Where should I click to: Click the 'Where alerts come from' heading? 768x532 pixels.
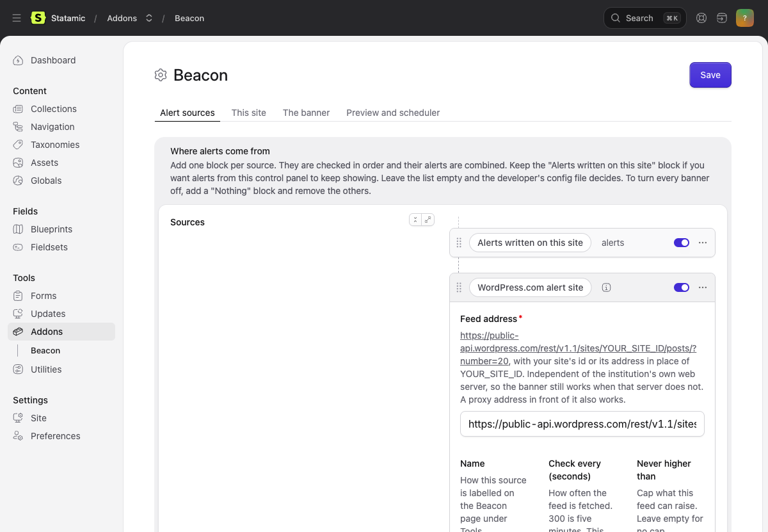click(220, 151)
